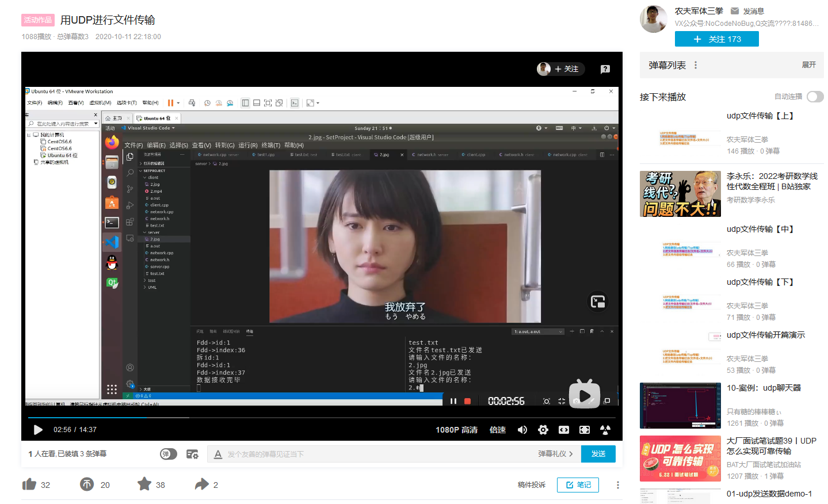Open uploader 考研数学李永乐
This screenshot has width=828, height=504.
click(x=751, y=200)
